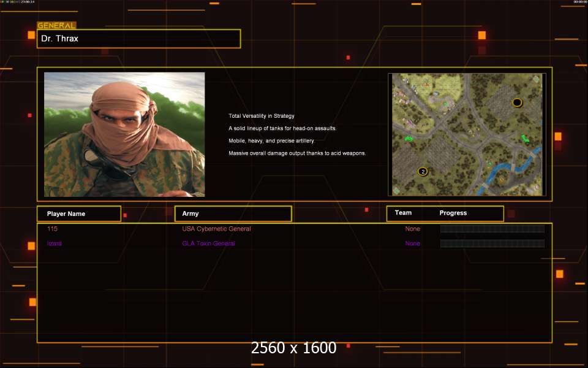Click the Army column header

[x=233, y=213]
